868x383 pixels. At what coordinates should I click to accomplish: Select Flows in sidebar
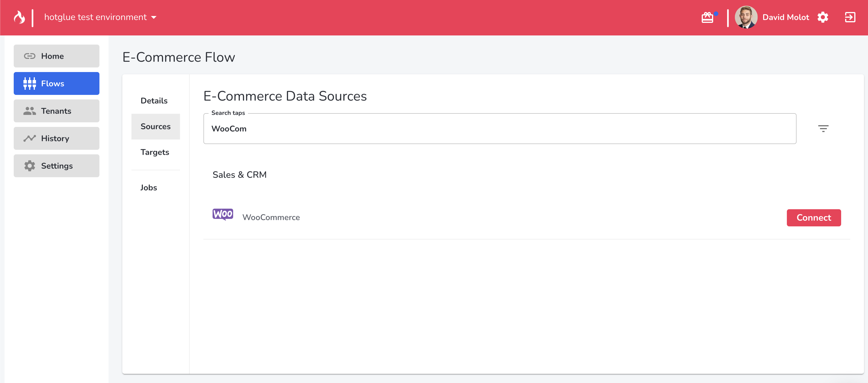(56, 84)
